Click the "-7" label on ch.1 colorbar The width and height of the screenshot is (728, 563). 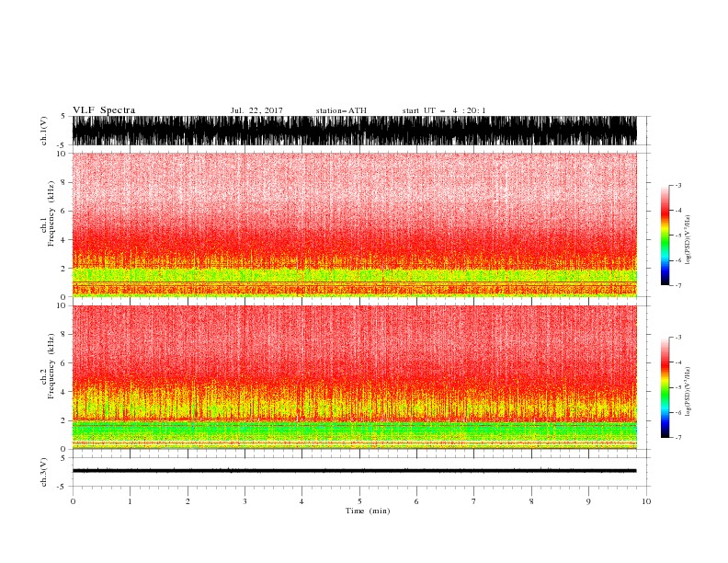point(678,285)
